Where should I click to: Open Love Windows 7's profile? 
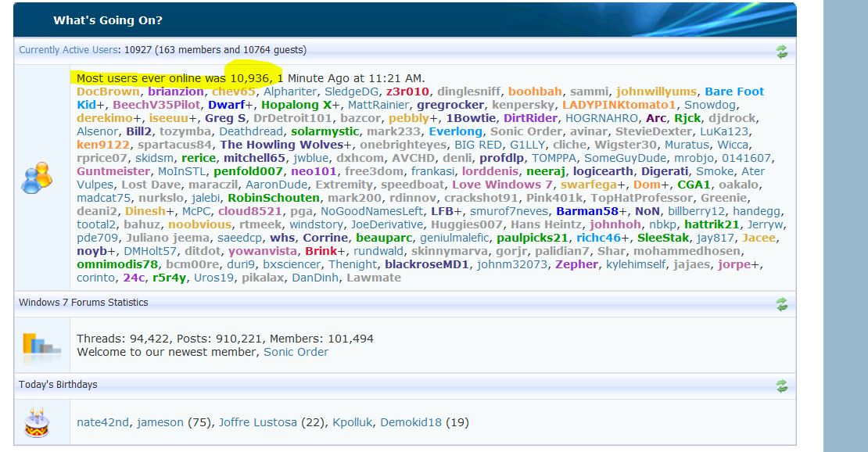click(x=502, y=185)
